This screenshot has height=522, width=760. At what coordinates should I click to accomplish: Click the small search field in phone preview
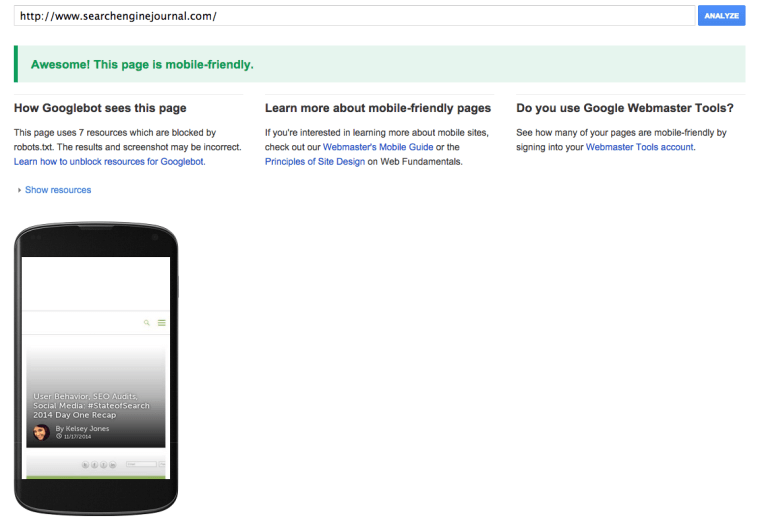(142, 465)
